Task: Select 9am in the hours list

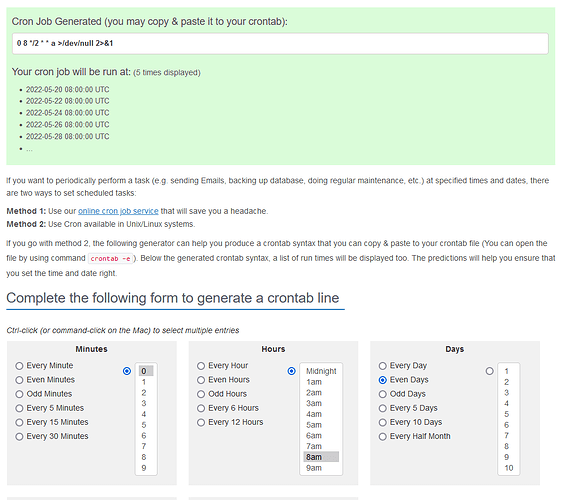Action: click(x=321, y=468)
